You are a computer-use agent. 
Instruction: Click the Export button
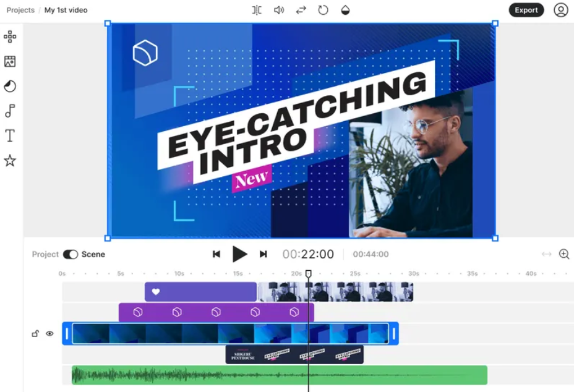point(526,10)
